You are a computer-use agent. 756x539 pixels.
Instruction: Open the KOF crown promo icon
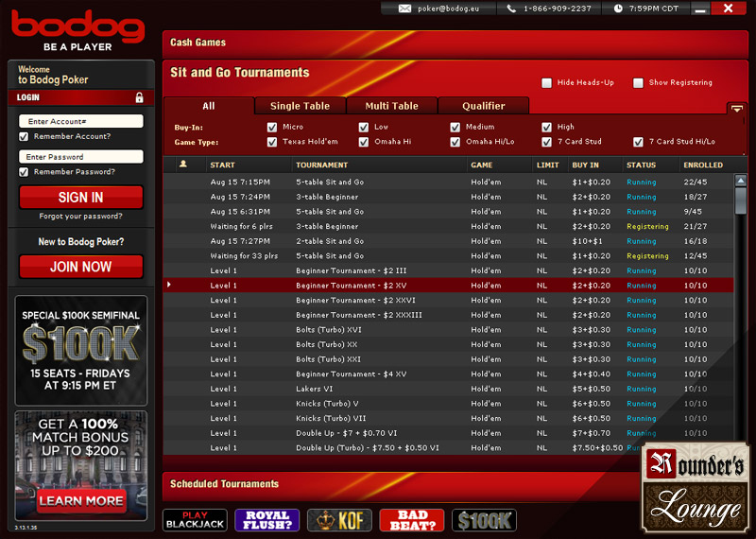[339, 520]
